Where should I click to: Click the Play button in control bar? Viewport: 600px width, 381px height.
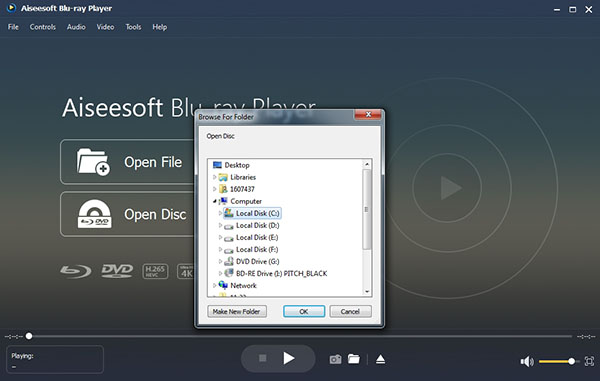tap(289, 358)
